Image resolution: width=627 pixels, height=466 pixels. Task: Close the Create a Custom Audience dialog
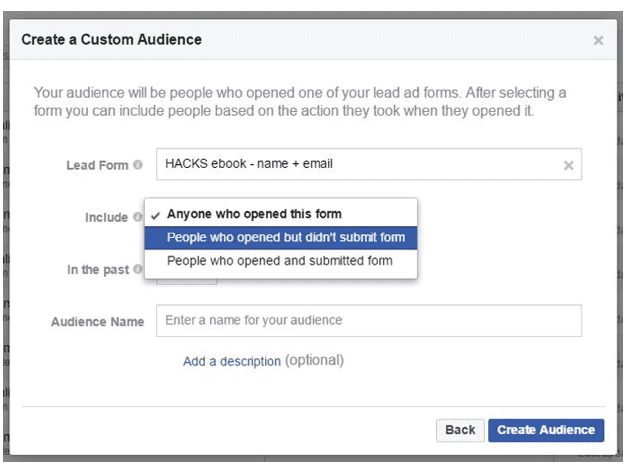point(598,40)
